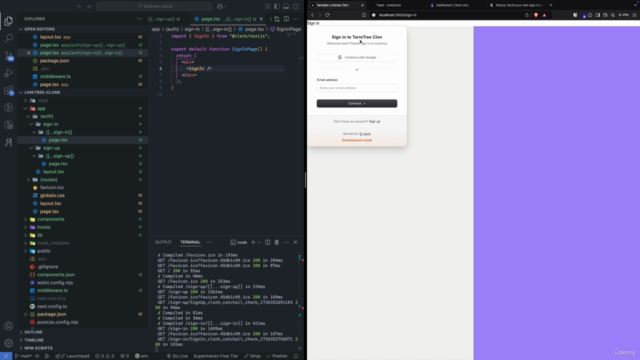The width and height of the screenshot is (640, 360).
Task: Open notifications bell in status bar
Action: pyautogui.click(x=296, y=356)
